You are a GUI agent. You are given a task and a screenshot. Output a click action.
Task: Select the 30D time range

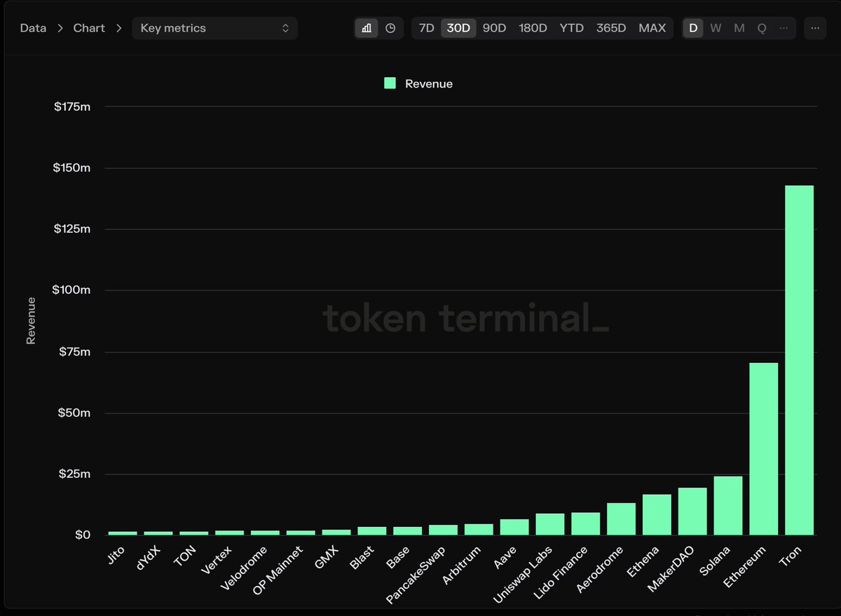click(458, 28)
